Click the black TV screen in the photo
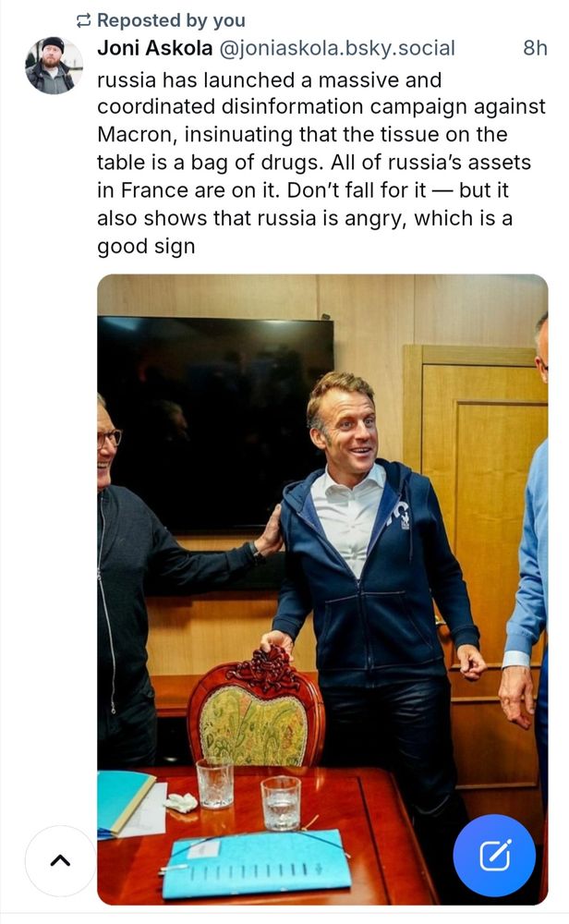Viewport: 569px width, 924px height. point(215,422)
